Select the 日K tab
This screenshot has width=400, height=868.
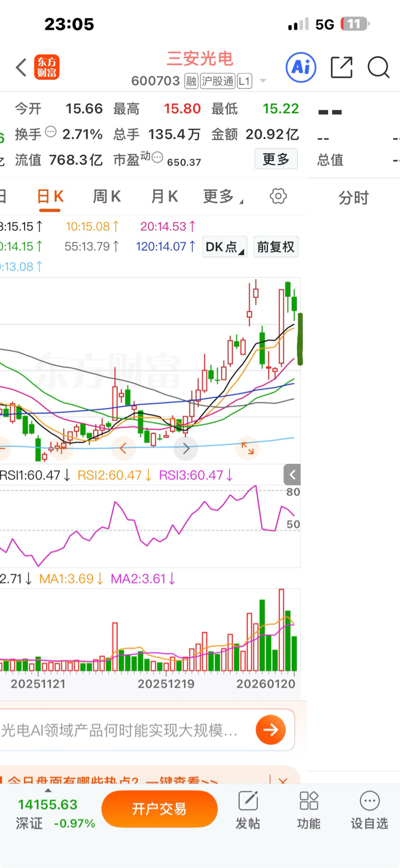(50, 197)
